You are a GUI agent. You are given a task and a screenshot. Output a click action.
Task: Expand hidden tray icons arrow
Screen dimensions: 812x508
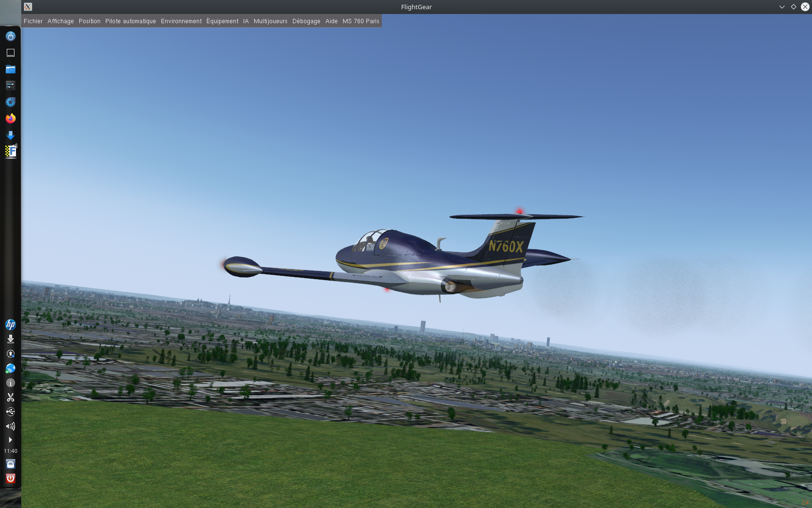coord(11,440)
